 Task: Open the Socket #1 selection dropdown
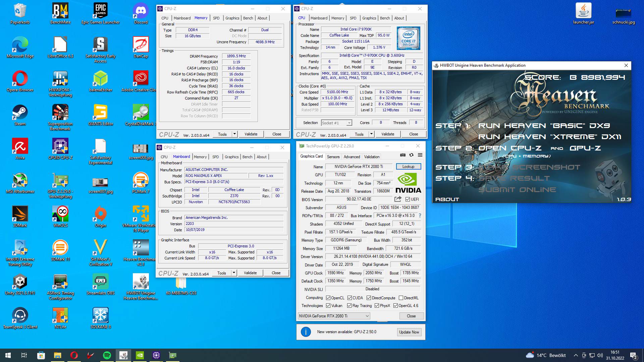(x=336, y=123)
